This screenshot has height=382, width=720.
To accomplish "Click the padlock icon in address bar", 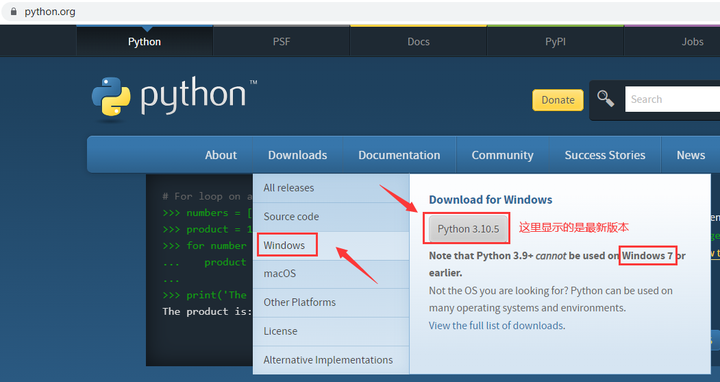I will pyautogui.click(x=13, y=11).
